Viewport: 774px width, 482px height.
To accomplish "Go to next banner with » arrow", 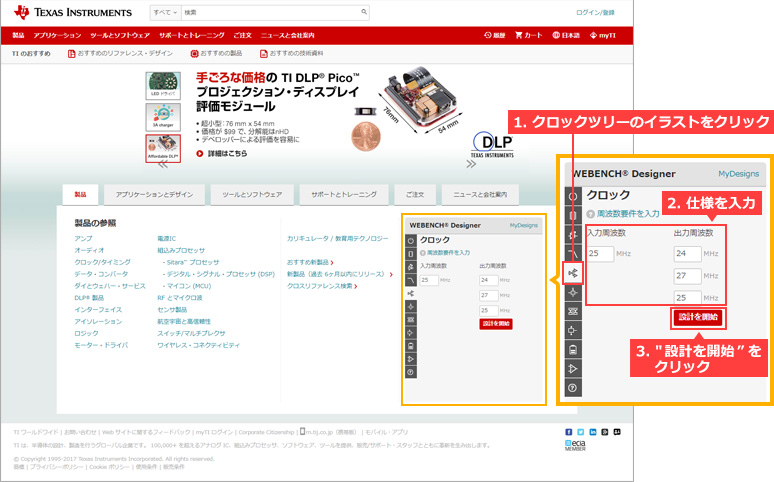I will [471, 164].
